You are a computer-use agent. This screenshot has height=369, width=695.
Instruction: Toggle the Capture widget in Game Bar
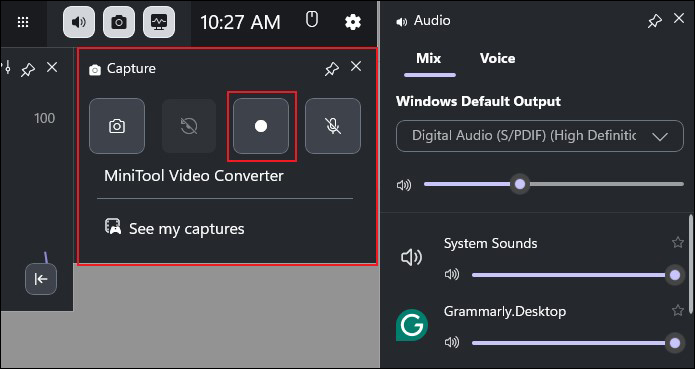point(119,22)
